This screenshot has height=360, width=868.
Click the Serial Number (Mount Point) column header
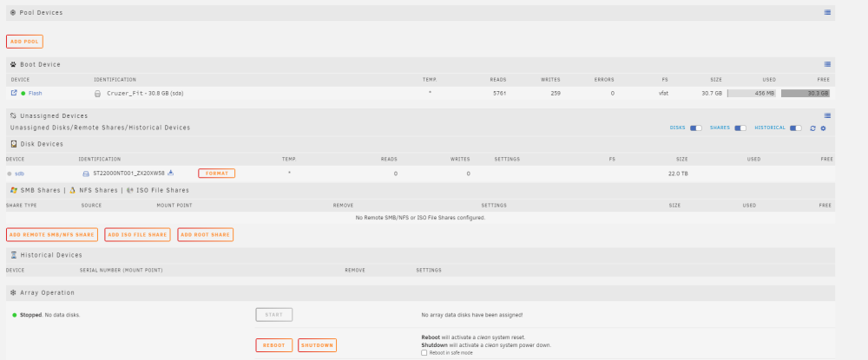[x=122, y=271]
